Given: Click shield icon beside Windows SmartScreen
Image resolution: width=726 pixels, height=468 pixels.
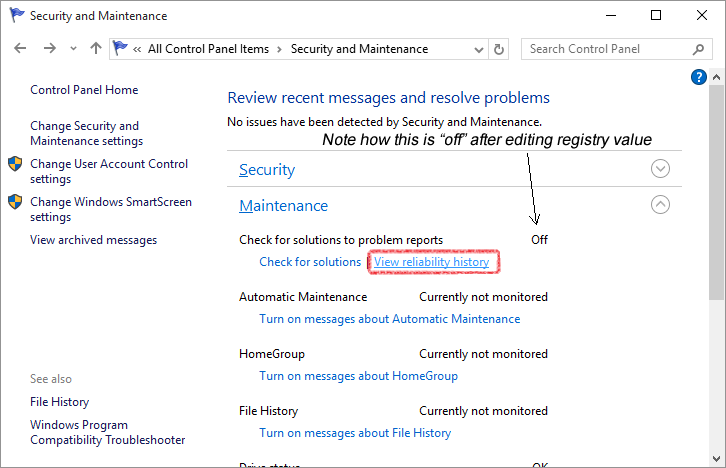Looking at the screenshot, I should coord(15,201).
